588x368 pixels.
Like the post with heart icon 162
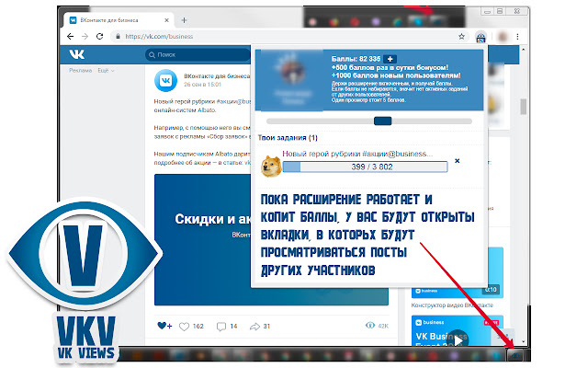click(x=184, y=327)
